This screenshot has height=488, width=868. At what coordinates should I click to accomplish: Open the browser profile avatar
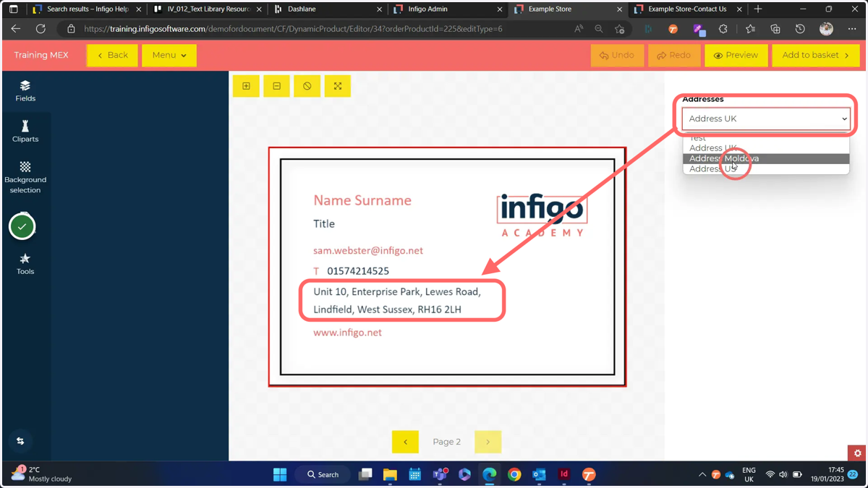(x=826, y=29)
